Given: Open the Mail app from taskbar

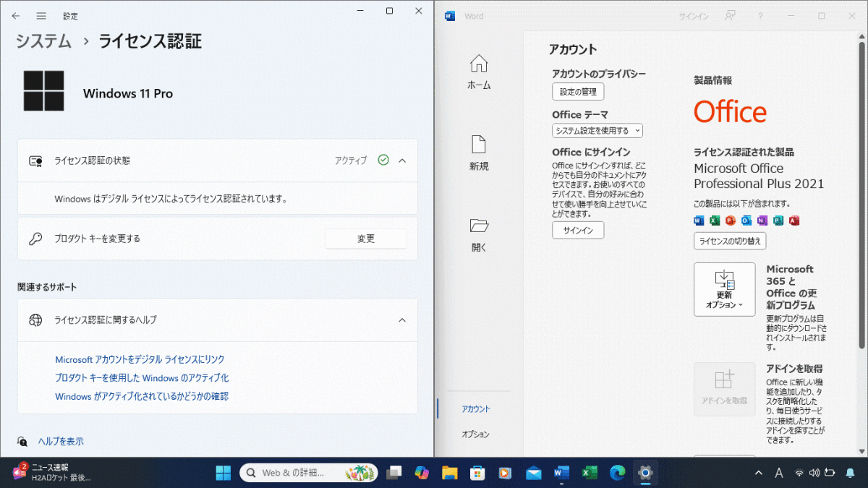Looking at the screenshot, I should point(534,473).
